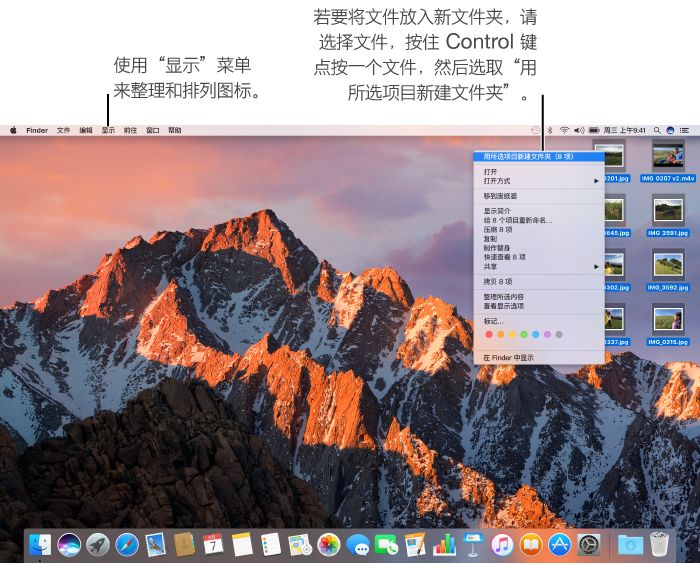Open the Wi-Fi status menu
The height and width of the screenshot is (564, 700).
coord(564,130)
